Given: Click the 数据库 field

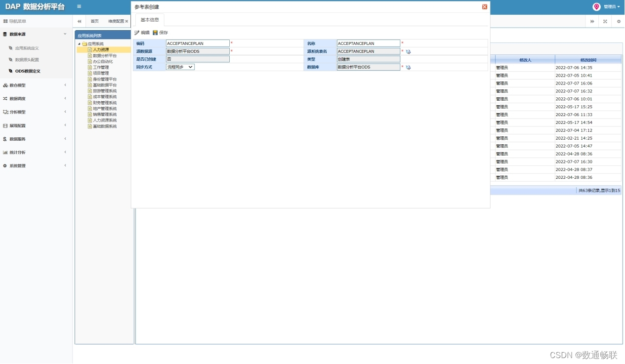Looking at the screenshot, I should tap(369, 67).
